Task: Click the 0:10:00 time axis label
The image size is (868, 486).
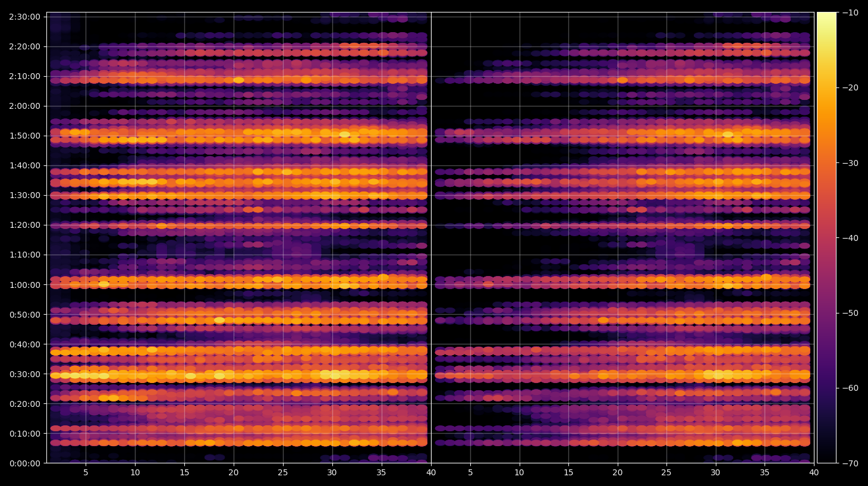Action: point(24,434)
